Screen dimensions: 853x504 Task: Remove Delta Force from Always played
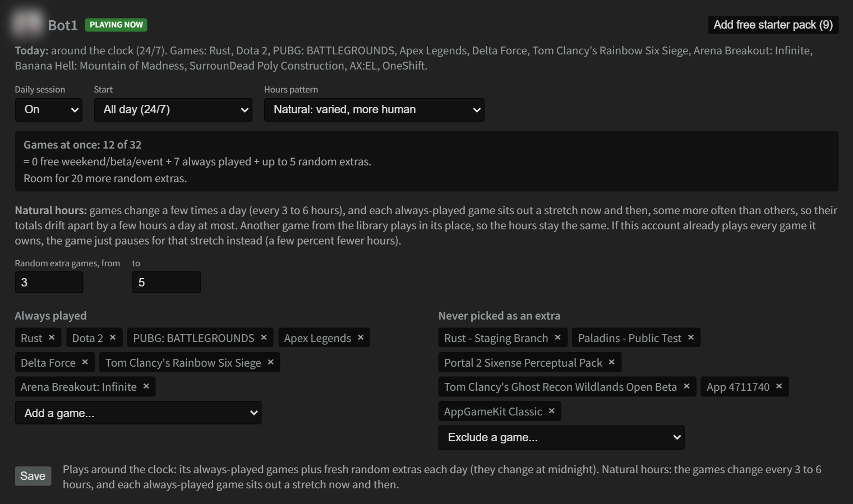point(85,362)
